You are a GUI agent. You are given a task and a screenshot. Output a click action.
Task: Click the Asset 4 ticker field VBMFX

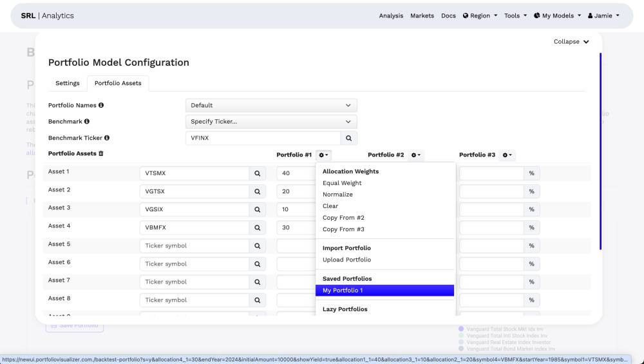pos(194,227)
